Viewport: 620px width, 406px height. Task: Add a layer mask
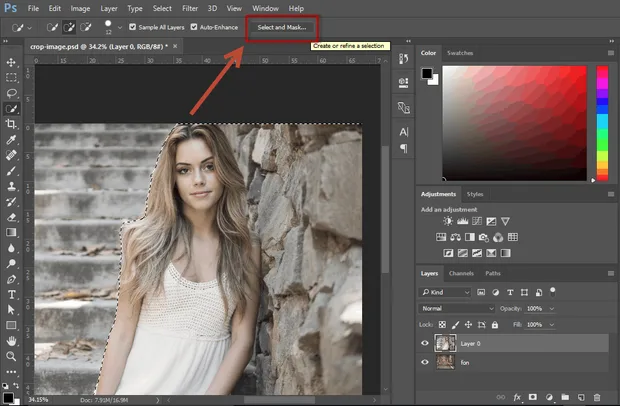[x=533, y=397]
